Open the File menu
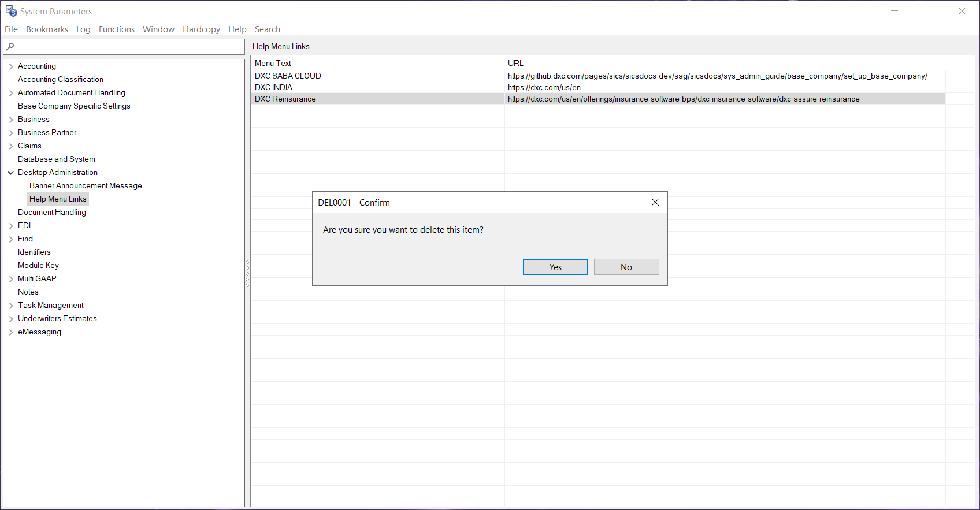980x510 pixels. click(11, 29)
